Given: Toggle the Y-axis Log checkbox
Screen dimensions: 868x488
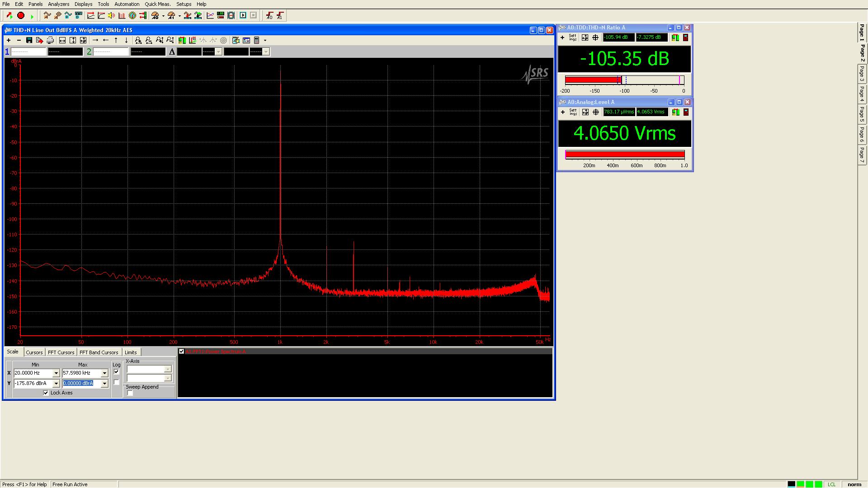Looking at the screenshot, I should tap(117, 382).
